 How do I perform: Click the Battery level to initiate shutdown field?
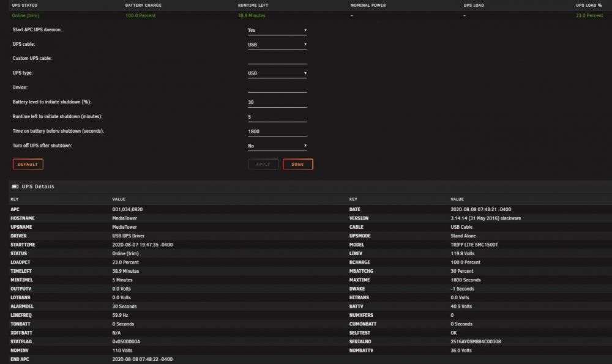[x=277, y=102]
